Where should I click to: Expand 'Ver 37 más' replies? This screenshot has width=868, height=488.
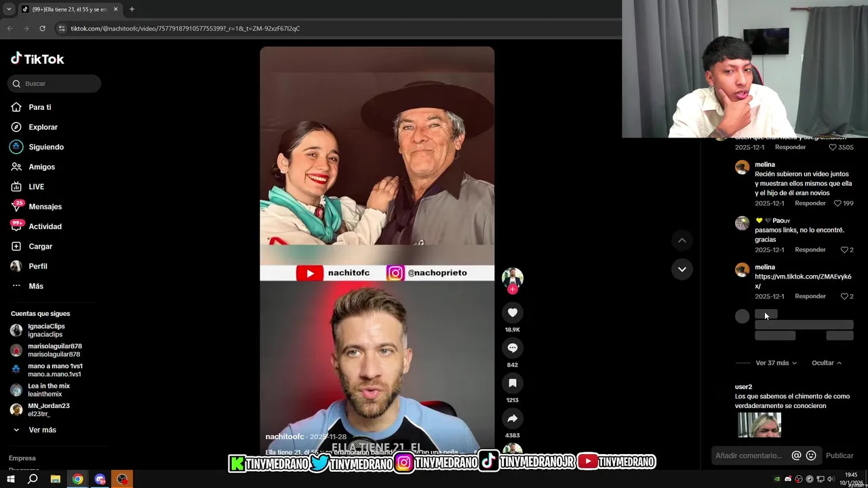(x=776, y=363)
